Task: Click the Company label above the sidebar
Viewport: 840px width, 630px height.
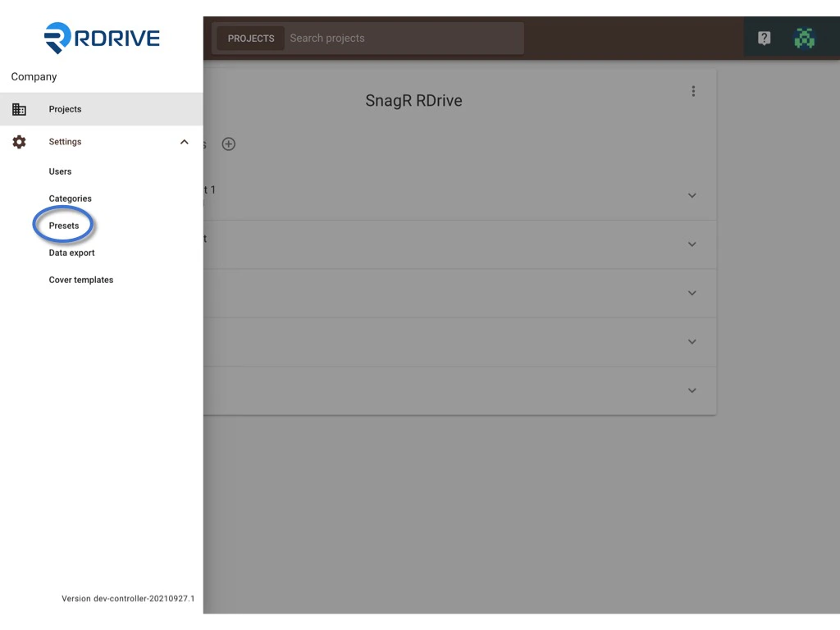Action: tap(34, 76)
